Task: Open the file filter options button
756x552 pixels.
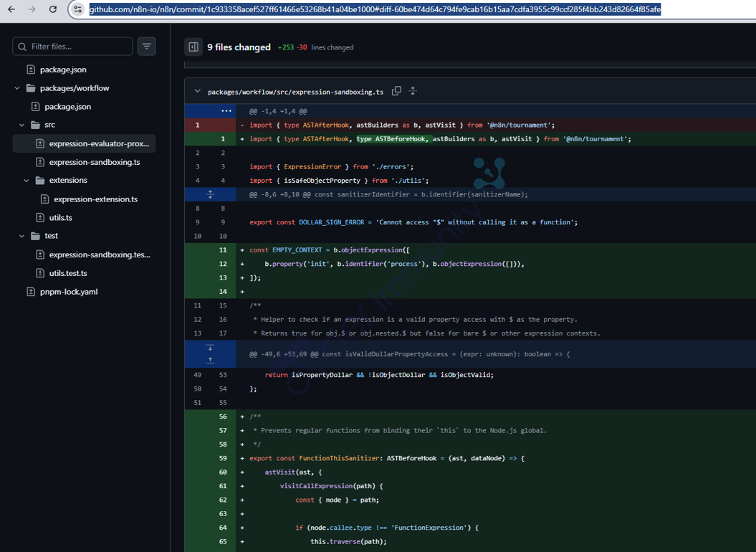Action: tap(147, 47)
